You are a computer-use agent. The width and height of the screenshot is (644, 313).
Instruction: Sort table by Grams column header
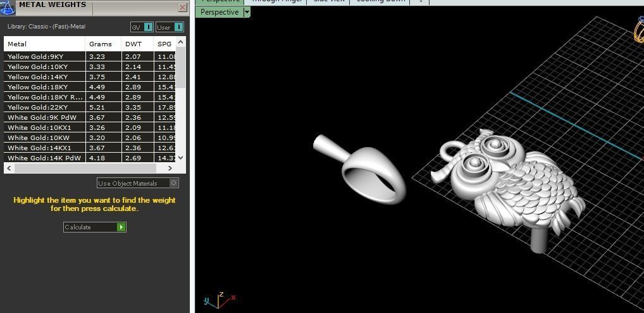(x=103, y=44)
